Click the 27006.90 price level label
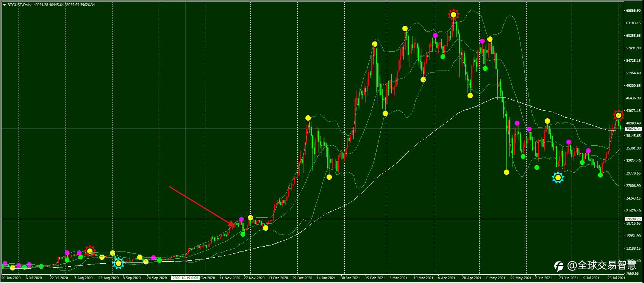This screenshot has height=283, width=644. (633, 186)
